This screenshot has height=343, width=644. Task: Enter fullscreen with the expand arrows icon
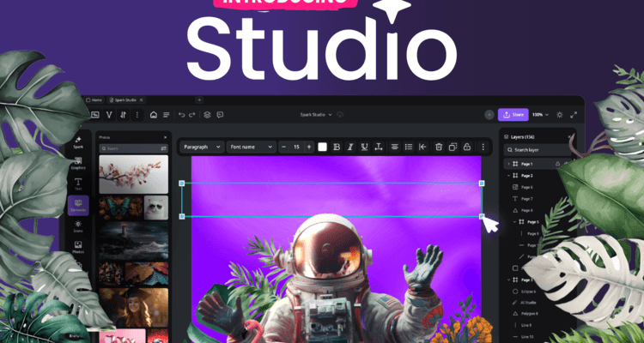point(574,115)
